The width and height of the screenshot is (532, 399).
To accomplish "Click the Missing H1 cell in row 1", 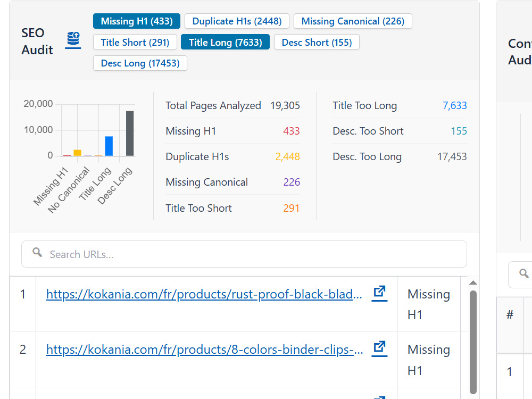I will pos(429,304).
